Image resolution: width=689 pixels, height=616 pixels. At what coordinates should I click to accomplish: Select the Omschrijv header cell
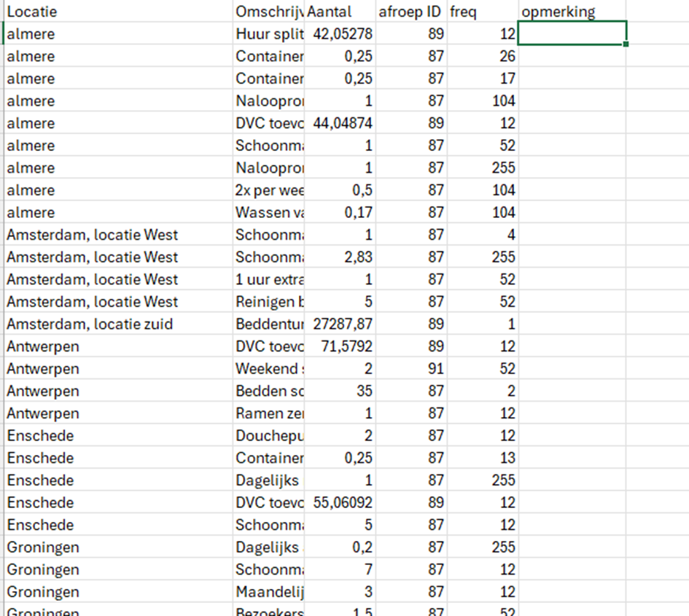point(268,11)
